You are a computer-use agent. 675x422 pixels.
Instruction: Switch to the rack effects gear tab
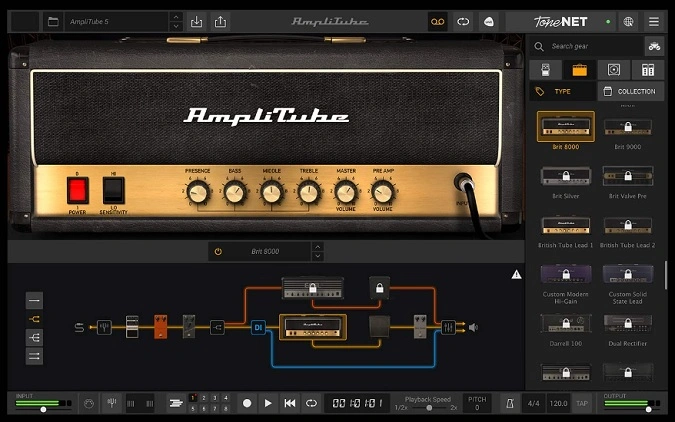point(648,70)
